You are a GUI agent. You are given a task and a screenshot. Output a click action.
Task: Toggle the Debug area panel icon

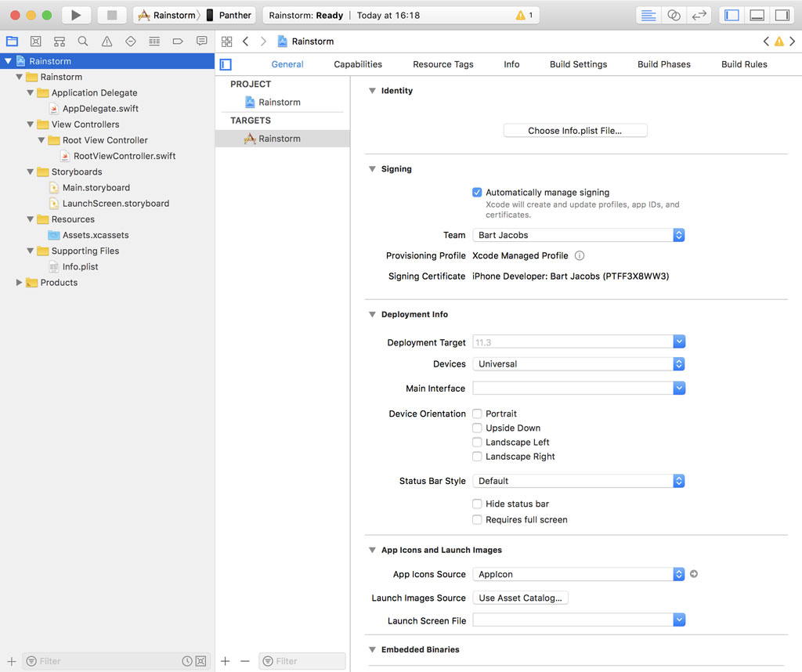click(757, 14)
